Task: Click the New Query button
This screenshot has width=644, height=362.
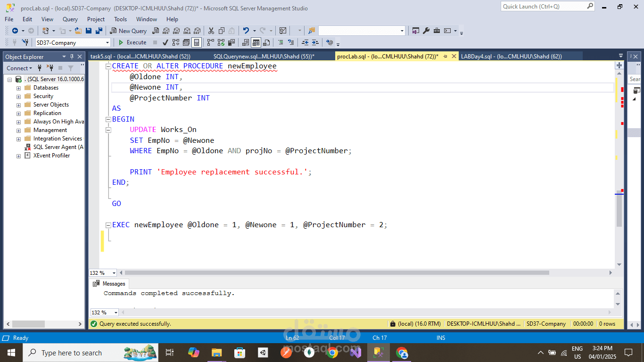Action: click(128, 31)
